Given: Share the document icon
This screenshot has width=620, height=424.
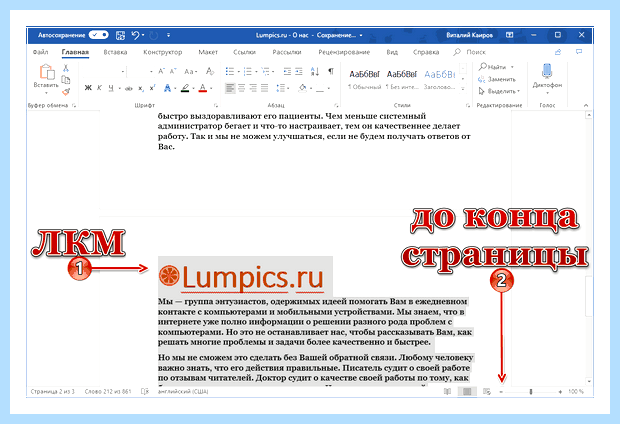Looking at the screenshot, I should click(558, 52).
